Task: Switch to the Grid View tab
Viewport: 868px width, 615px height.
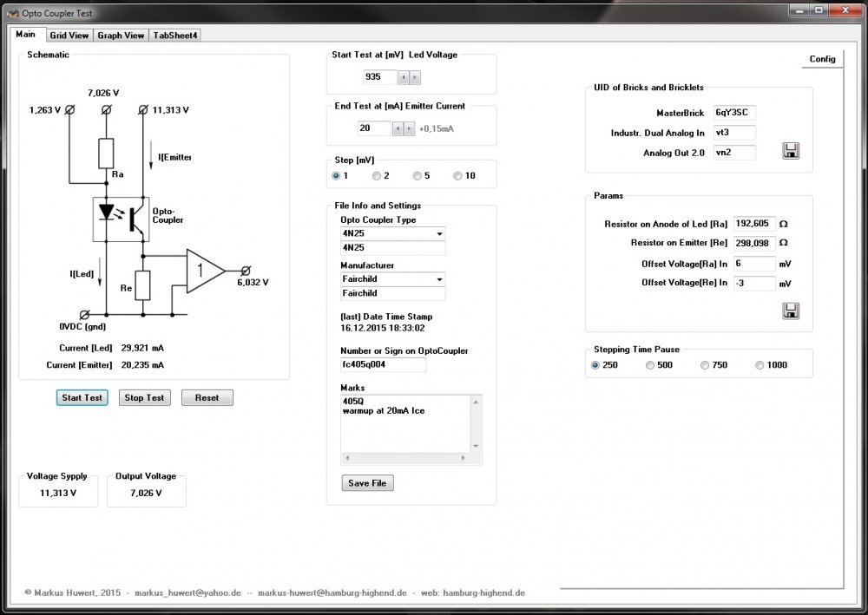Action: pyautogui.click(x=69, y=36)
